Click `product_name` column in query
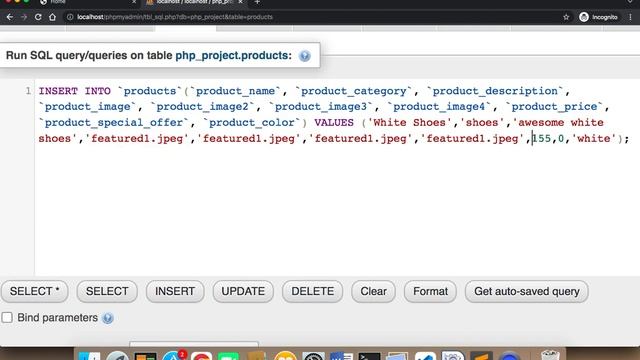The width and height of the screenshot is (640, 360). [x=236, y=91]
